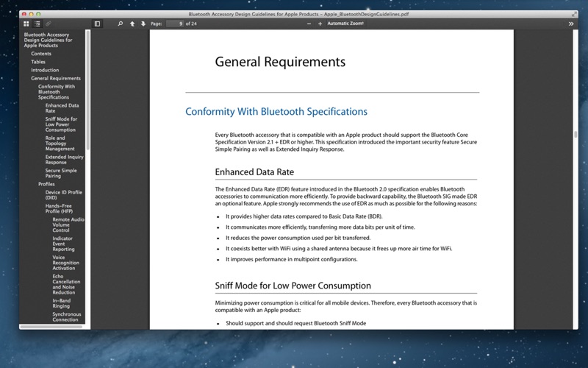The width and height of the screenshot is (588, 368).
Task: Zoom out with the minus button
Action: [x=309, y=24]
